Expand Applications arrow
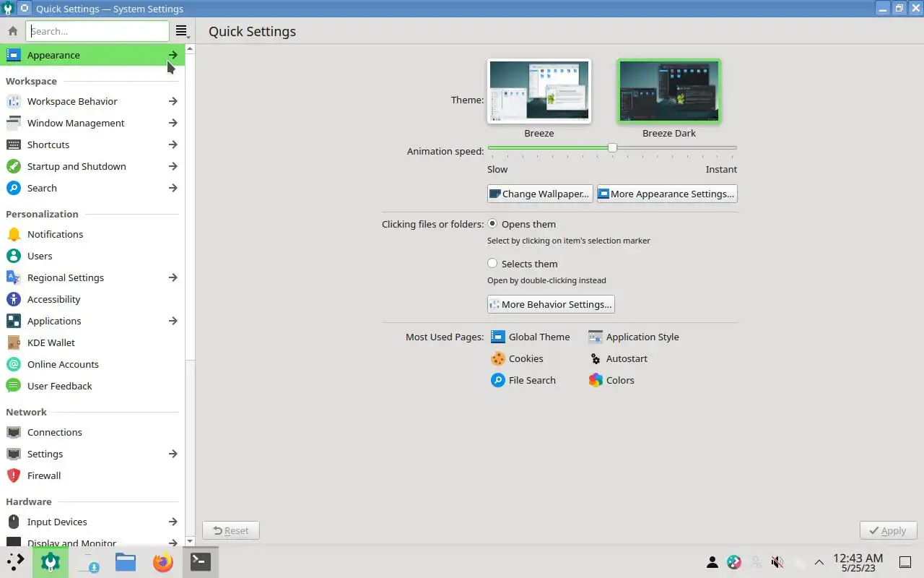The image size is (924, 578). point(173,321)
